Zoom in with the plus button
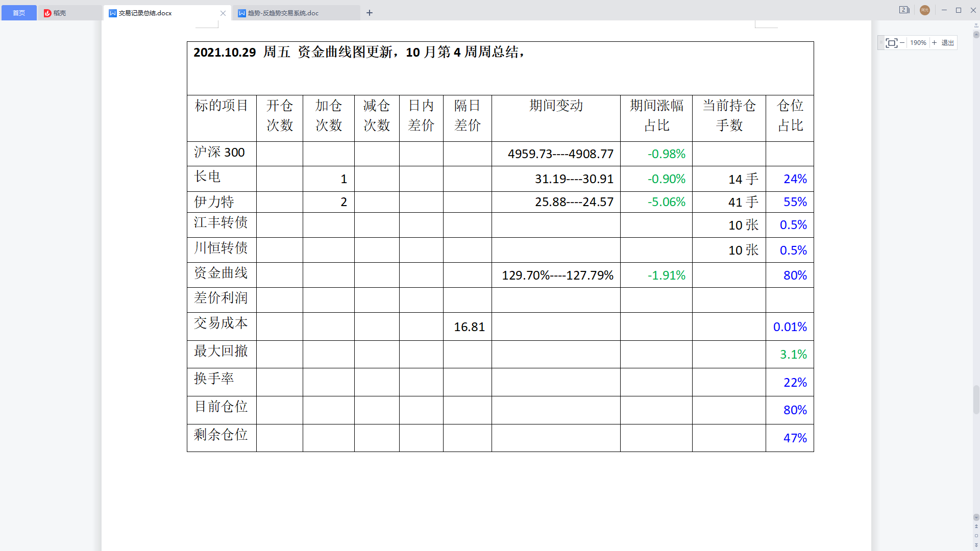The height and width of the screenshot is (551, 980). [934, 43]
